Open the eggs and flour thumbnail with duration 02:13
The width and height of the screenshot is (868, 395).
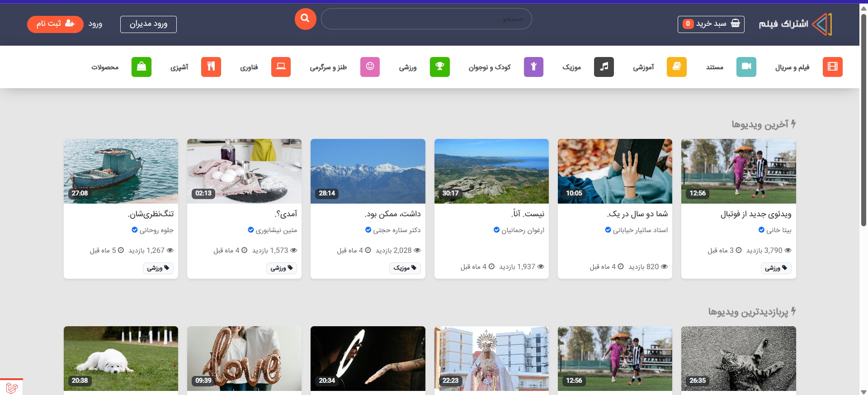[244, 171]
